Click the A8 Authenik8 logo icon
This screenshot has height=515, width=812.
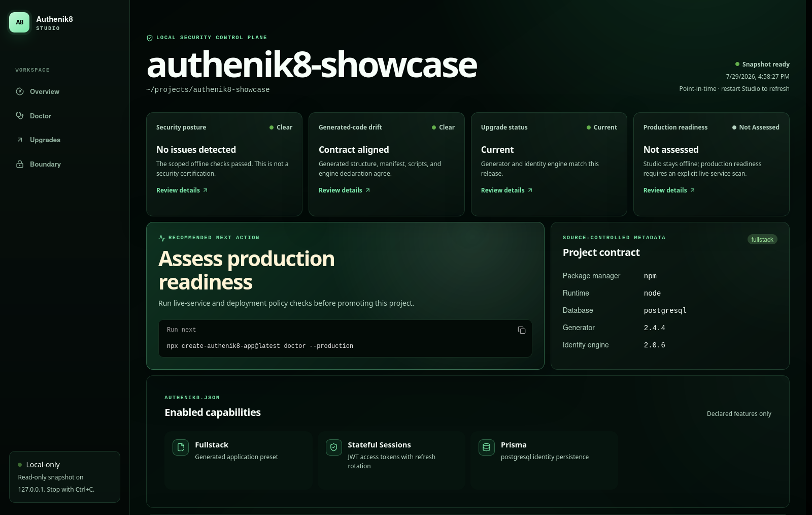19,22
